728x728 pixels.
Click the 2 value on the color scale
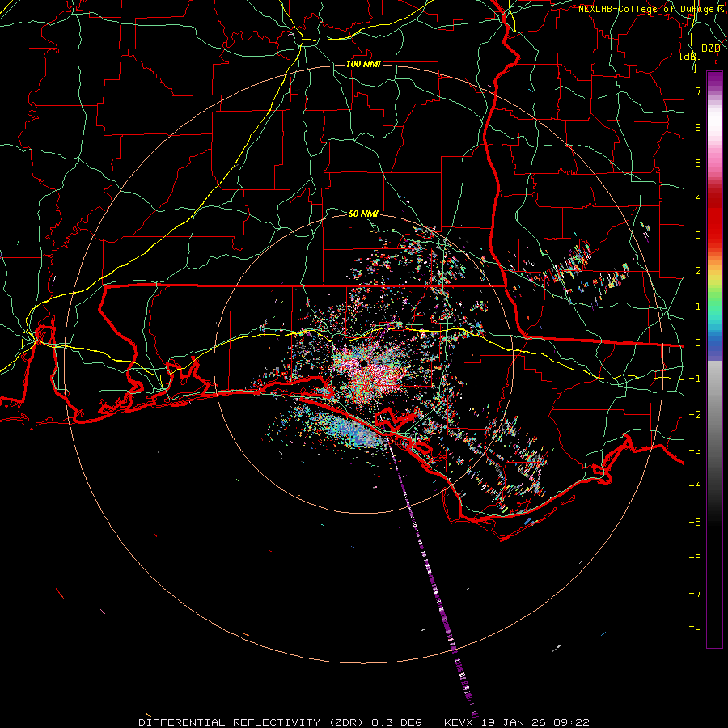pos(698,271)
